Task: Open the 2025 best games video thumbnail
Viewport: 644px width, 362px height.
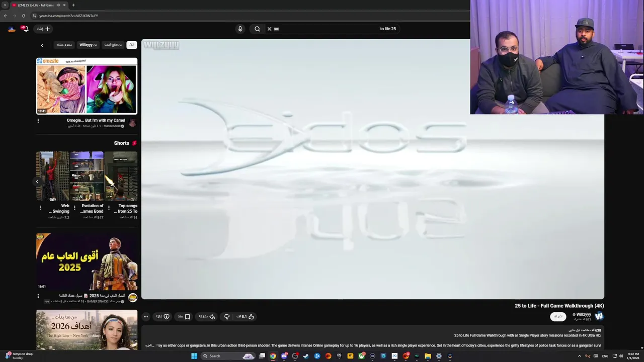Action: [87, 261]
